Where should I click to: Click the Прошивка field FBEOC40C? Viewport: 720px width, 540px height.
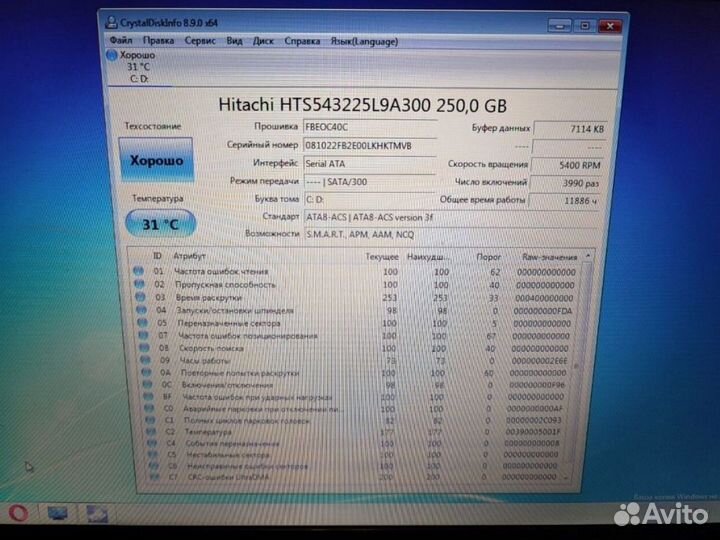tap(370, 127)
